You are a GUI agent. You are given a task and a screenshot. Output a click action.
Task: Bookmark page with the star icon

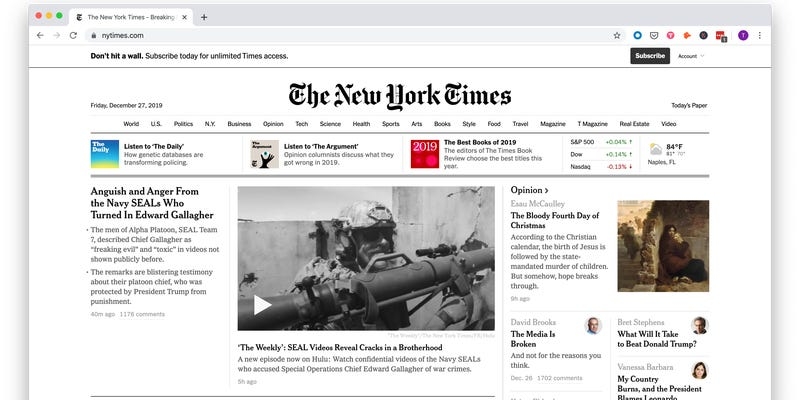617,35
